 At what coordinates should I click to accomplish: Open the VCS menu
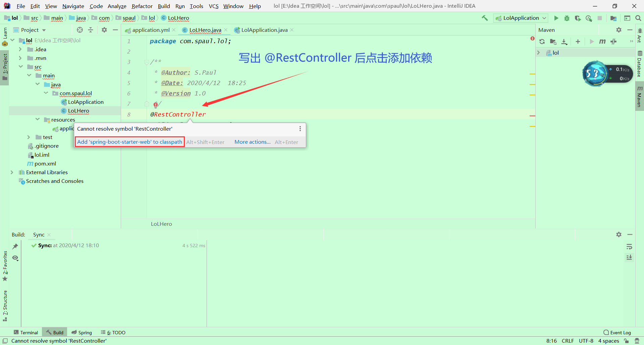[x=214, y=6]
